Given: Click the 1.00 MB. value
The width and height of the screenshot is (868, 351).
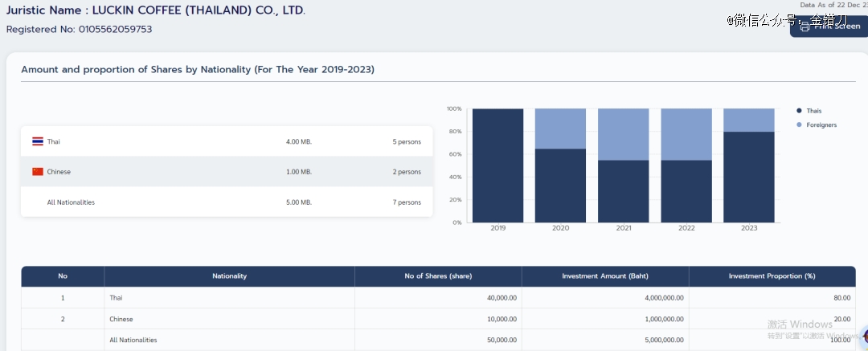Looking at the screenshot, I should 299,172.
